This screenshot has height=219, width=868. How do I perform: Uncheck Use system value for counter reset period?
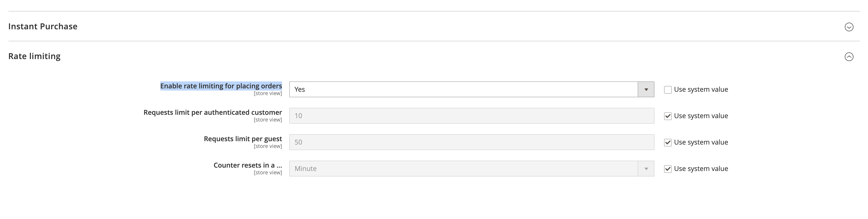click(x=667, y=168)
